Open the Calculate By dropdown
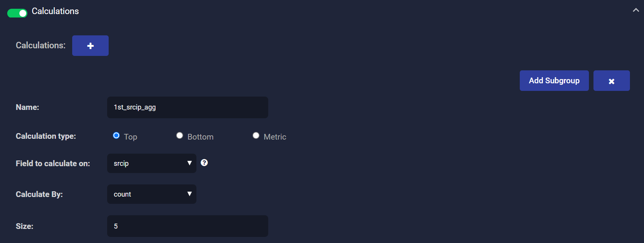644x243 pixels. point(151,194)
